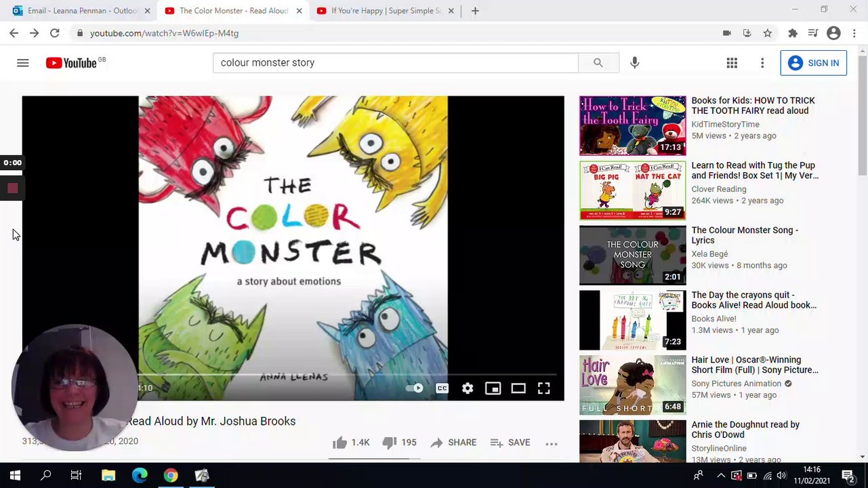Focus the search box with colour monster story
The image size is (868, 488).
pos(396,62)
